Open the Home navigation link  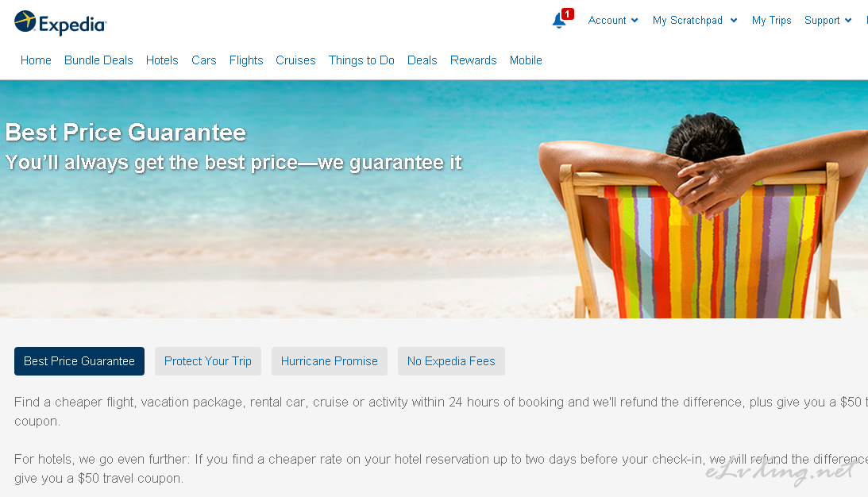coord(36,60)
